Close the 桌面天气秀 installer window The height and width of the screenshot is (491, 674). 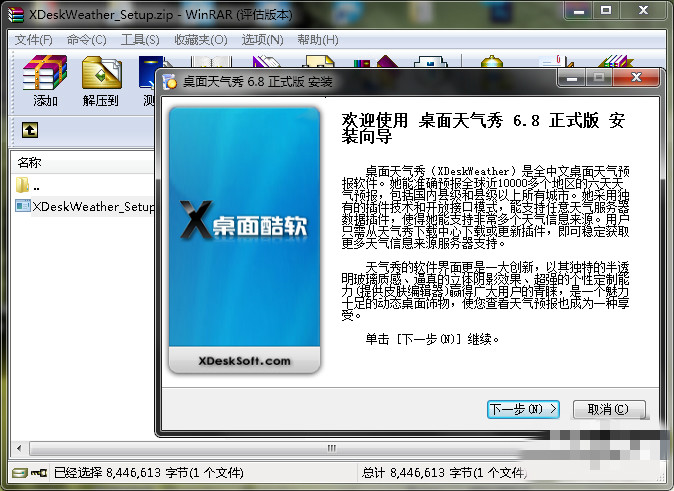[637, 77]
